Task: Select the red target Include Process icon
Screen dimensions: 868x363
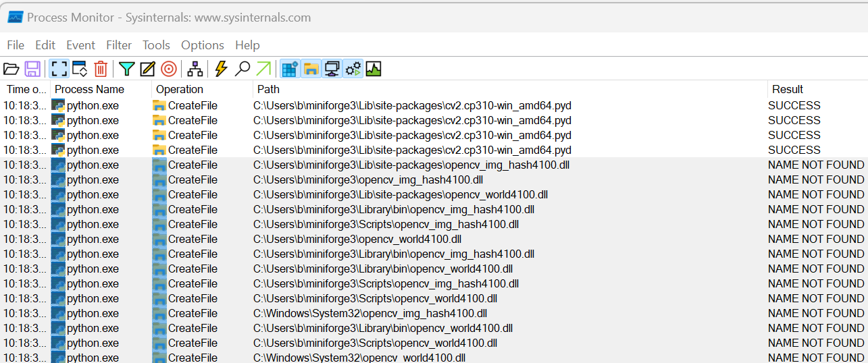Action: [169, 69]
